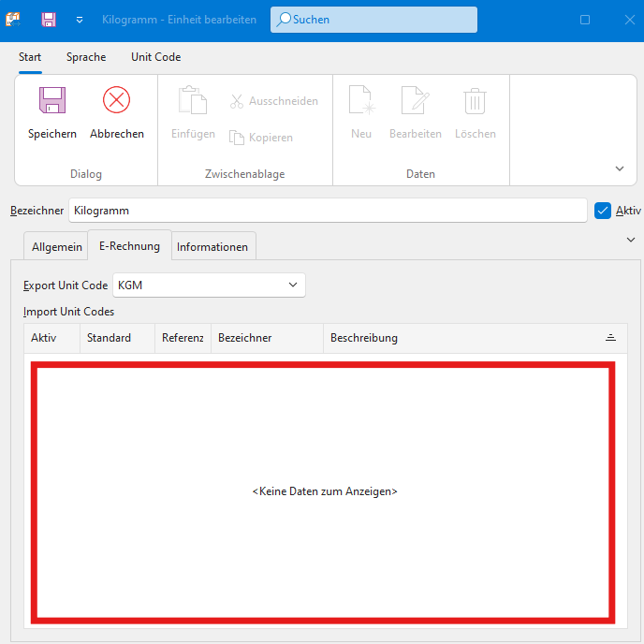Screen dimensions: 644x644
Task: Click the Bezeichner text field
Action: 328,211
